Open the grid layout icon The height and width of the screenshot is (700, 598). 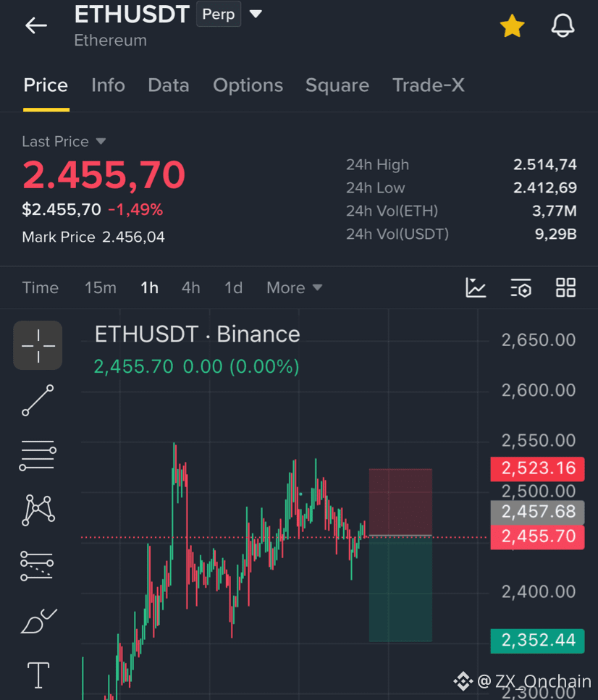[565, 287]
